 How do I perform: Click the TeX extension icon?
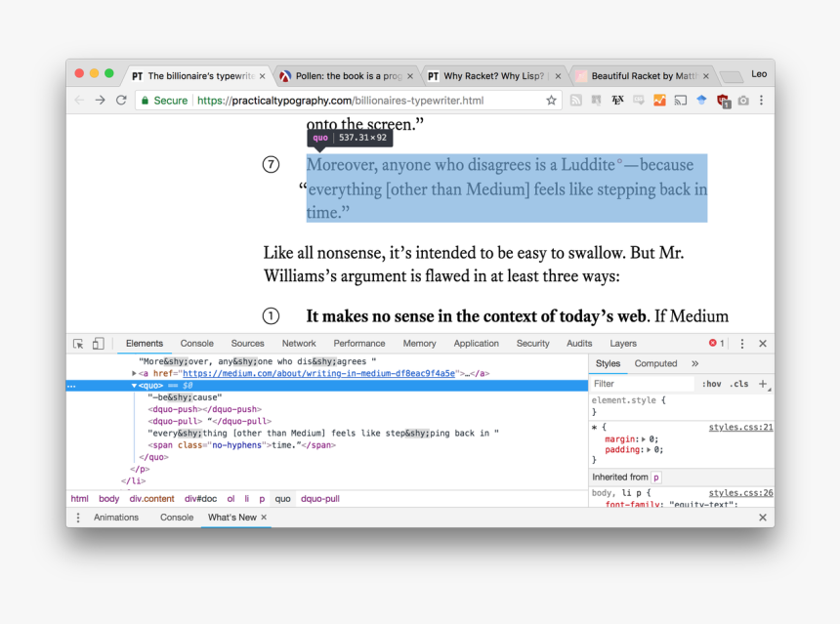(617, 101)
